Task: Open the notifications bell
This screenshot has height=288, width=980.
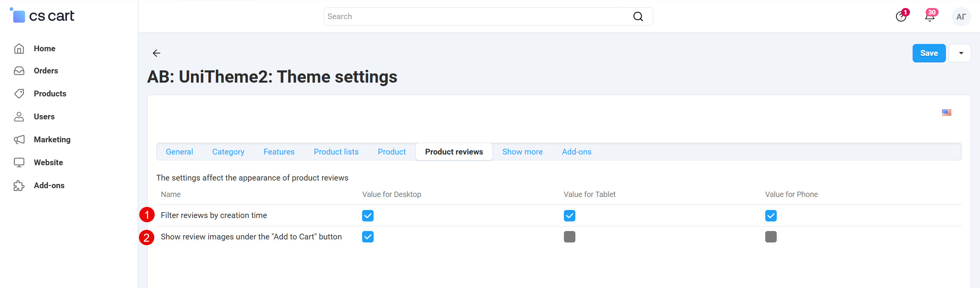Action: (x=930, y=16)
